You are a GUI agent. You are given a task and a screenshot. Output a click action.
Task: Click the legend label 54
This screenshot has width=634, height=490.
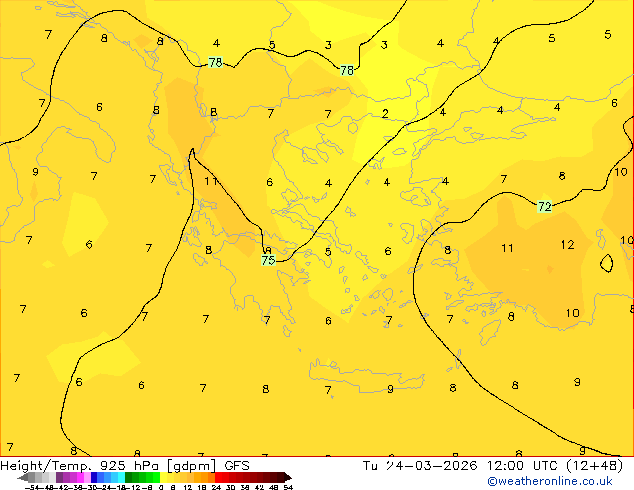(x=288, y=487)
